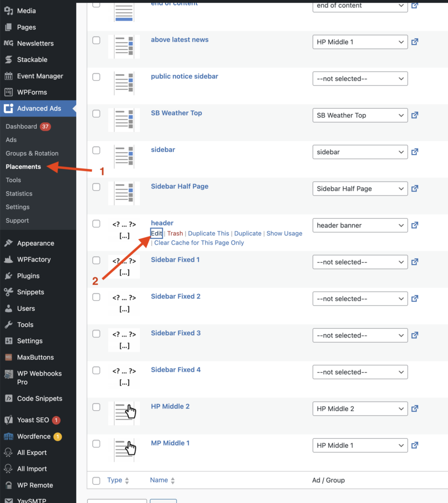Click the WPForms icon in admin menu
448x503 pixels.
pos(8,92)
